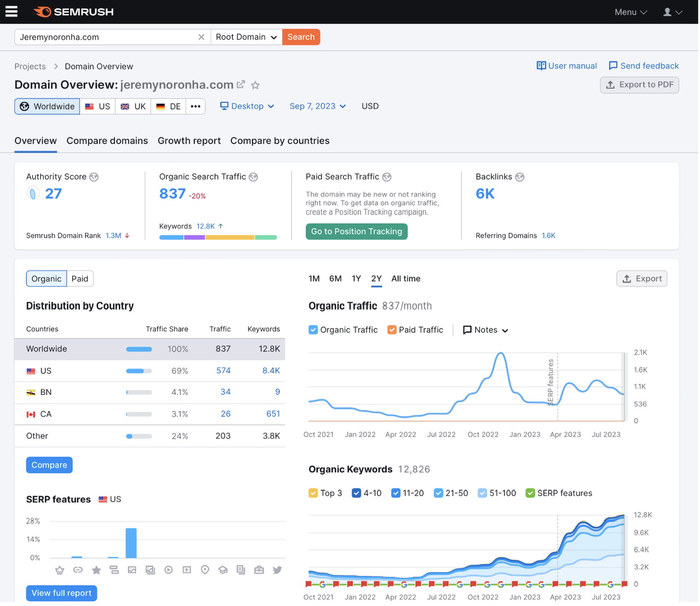Toggle SERP features checkbox

(x=530, y=493)
